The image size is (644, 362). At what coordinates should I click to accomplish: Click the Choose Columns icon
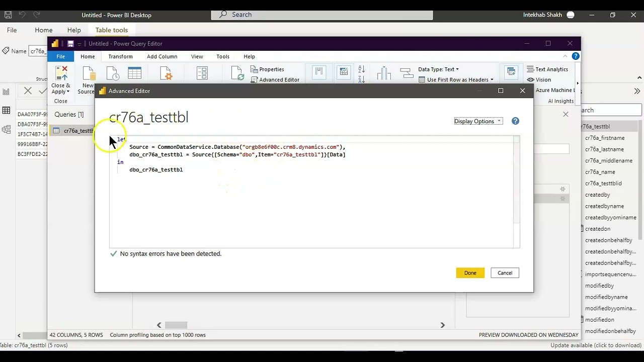point(318,72)
